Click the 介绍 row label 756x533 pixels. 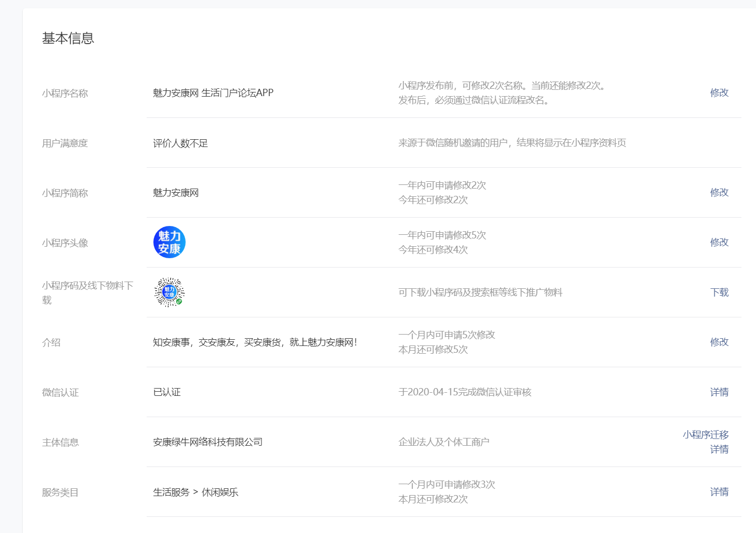click(x=51, y=343)
